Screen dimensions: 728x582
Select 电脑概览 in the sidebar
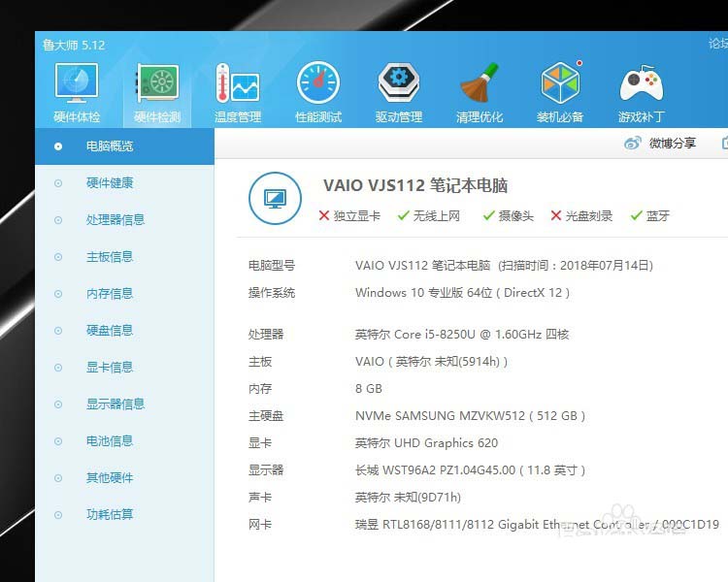[x=124, y=146]
